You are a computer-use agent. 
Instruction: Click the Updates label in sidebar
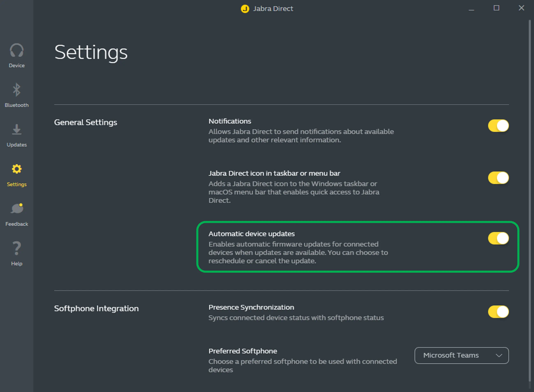click(x=17, y=145)
